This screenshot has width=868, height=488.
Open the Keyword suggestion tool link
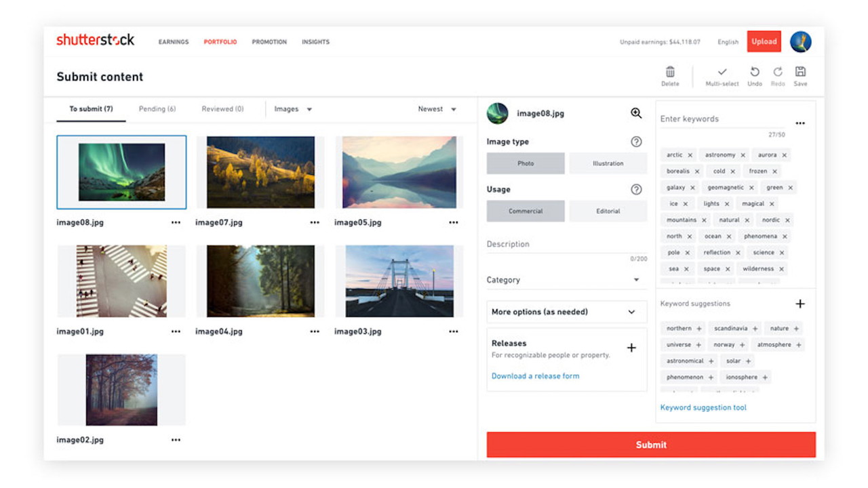point(703,407)
